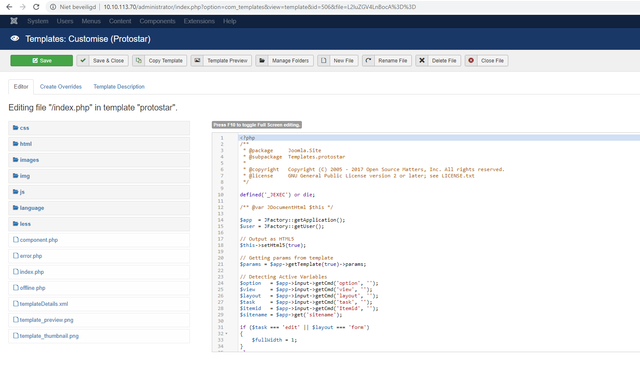This screenshot has width=640, height=375.
Task: Expand the js folder
Action: (x=99, y=192)
